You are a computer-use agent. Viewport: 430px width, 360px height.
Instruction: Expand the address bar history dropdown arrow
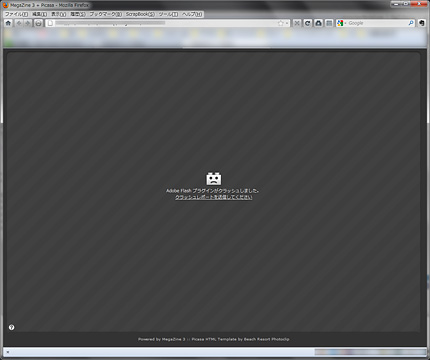(x=287, y=23)
